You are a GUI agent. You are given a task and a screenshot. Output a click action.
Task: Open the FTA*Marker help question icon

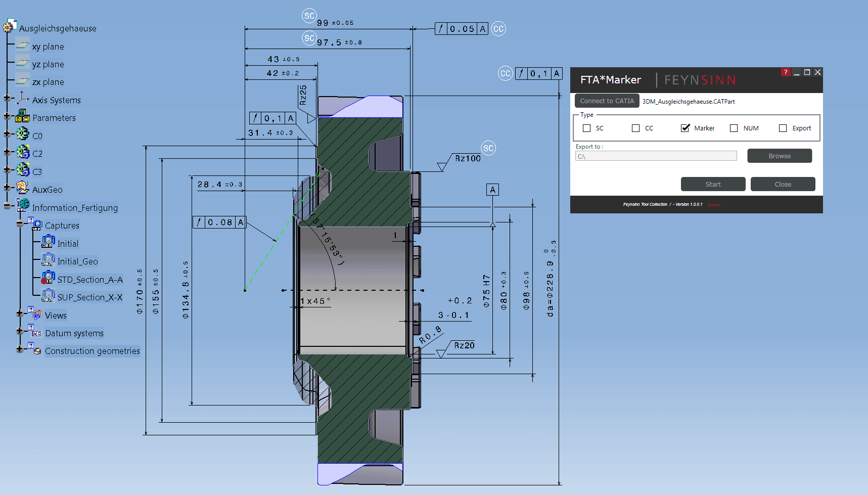pos(785,72)
